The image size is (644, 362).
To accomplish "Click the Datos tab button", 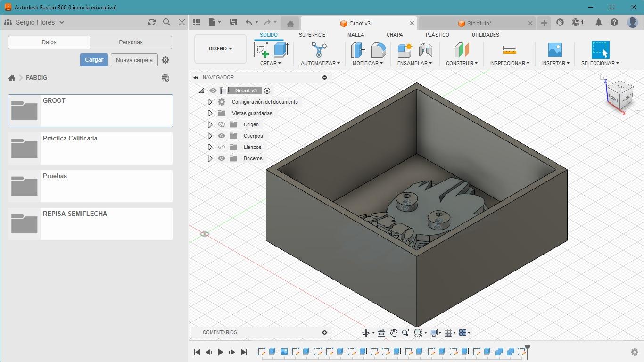I will click(x=49, y=42).
